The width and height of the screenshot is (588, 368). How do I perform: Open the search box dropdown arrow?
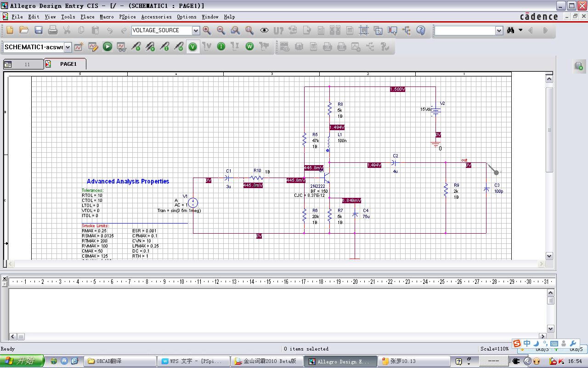[499, 30]
